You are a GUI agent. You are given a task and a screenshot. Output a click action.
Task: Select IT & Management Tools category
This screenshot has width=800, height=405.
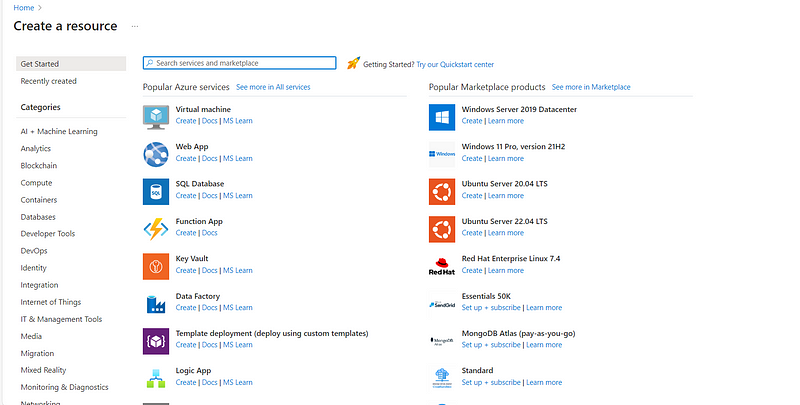point(61,319)
